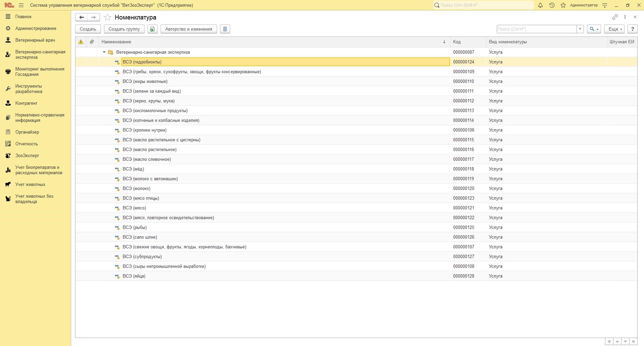
Task: Click the list view mode toolbar icon
Action: tap(225, 29)
